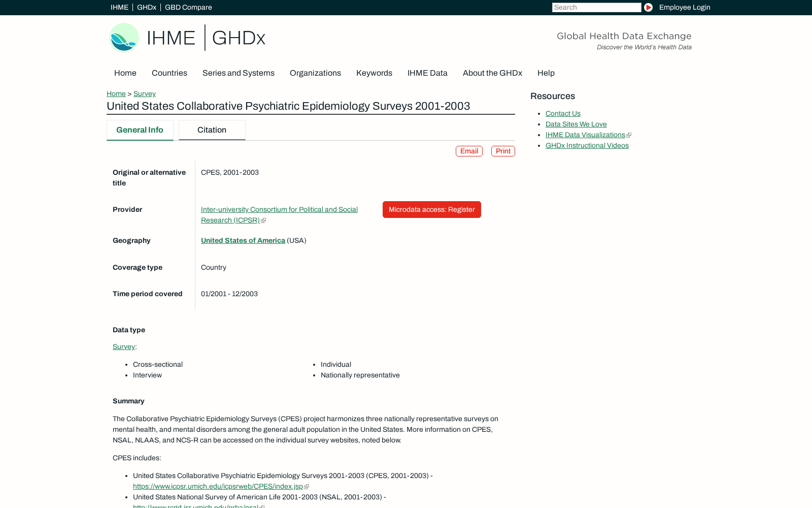The width and height of the screenshot is (812, 508).
Task: Open Data Sites We Love link
Action: (x=576, y=124)
